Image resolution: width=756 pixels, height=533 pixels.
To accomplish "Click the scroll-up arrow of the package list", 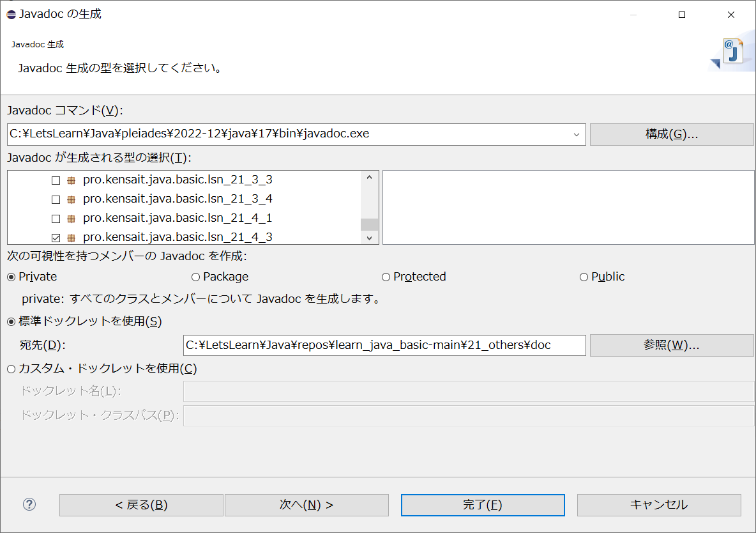I will (370, 177).
